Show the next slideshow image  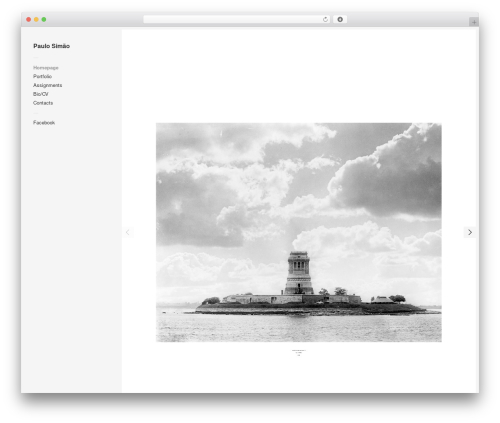469,232
